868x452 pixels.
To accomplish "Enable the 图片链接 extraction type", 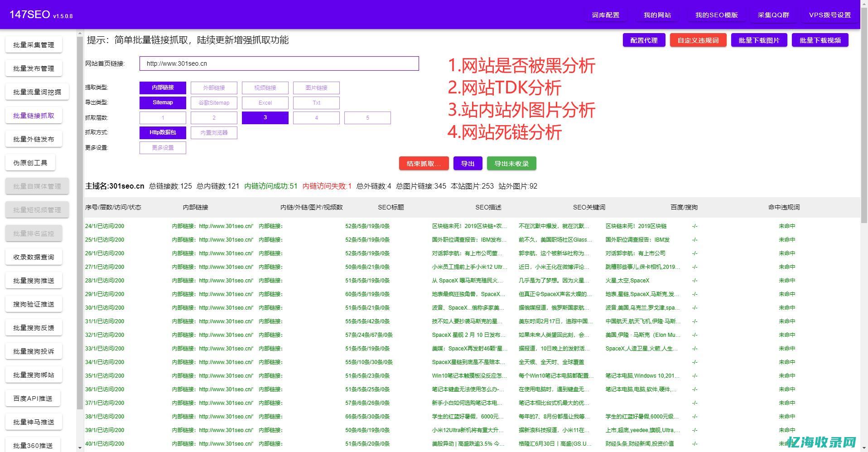I will (x=316, y=87).
